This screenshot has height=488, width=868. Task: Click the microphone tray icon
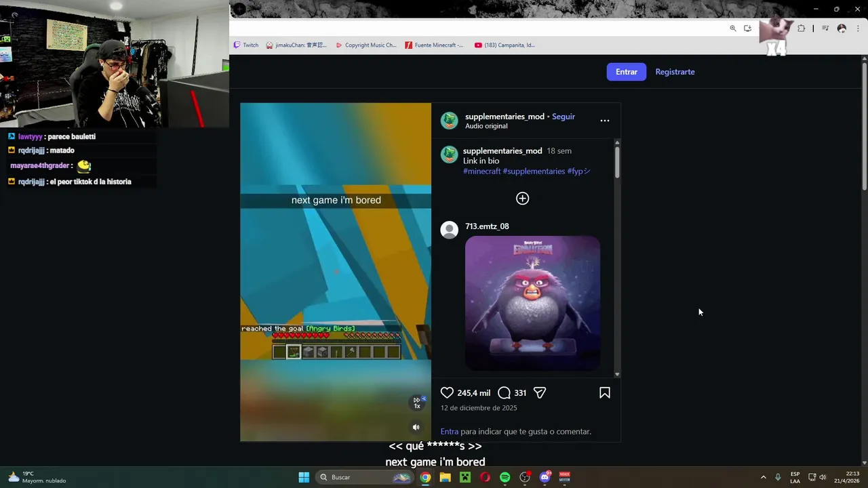tap(778, 477)
